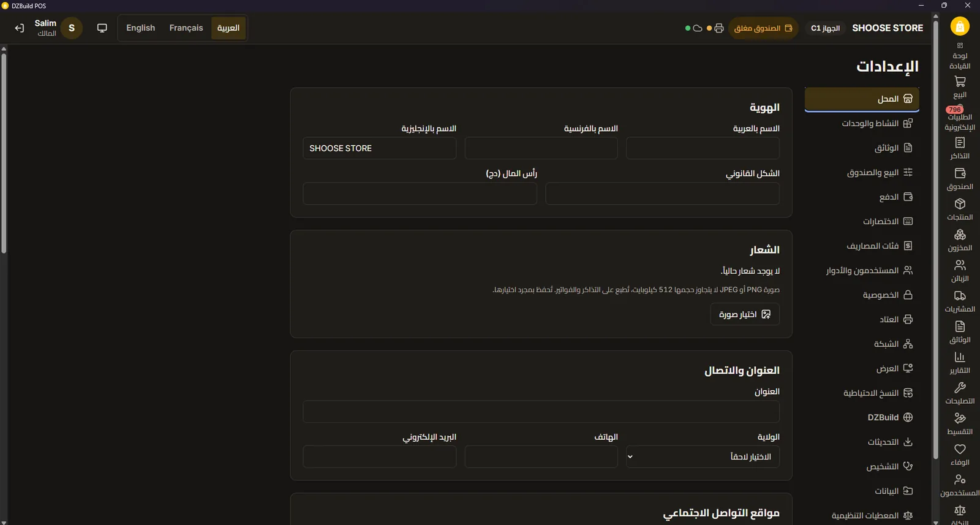
Task: Click the العنوان address input field
Action: [541, 412]
